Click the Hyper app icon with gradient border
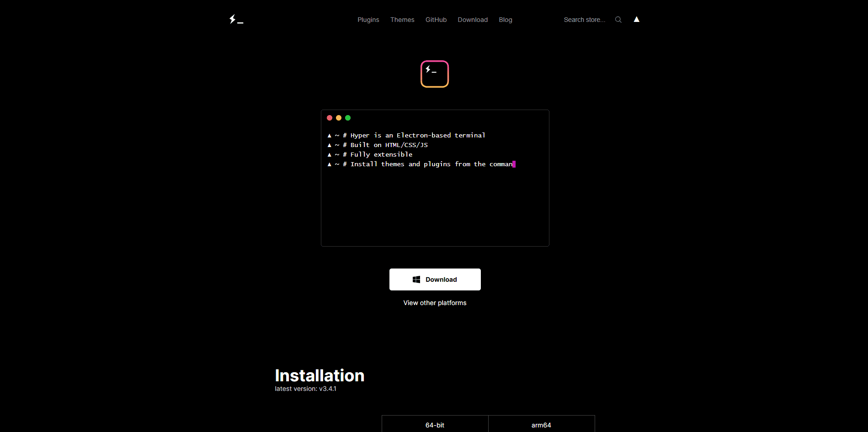 (x=435, y=74)
